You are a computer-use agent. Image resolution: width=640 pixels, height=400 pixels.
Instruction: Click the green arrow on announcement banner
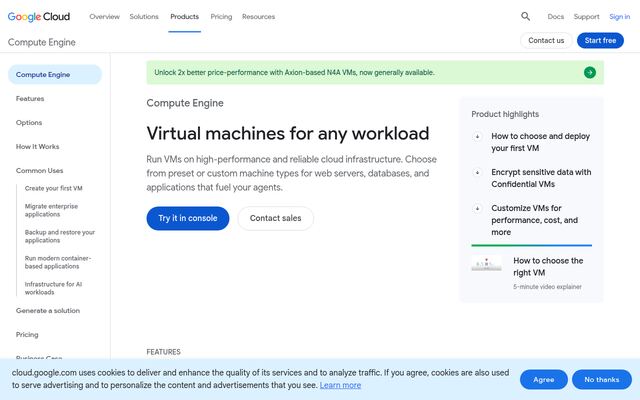point(589,73)
